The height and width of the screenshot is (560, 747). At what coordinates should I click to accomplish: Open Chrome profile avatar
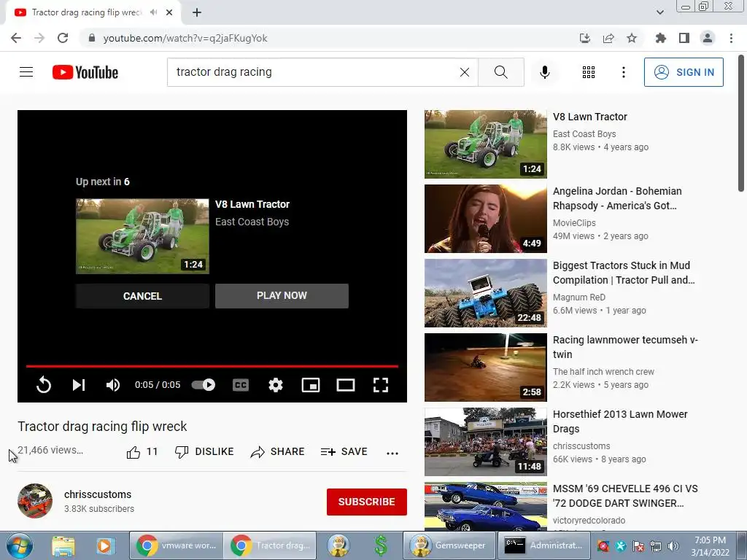coord(708,38)
